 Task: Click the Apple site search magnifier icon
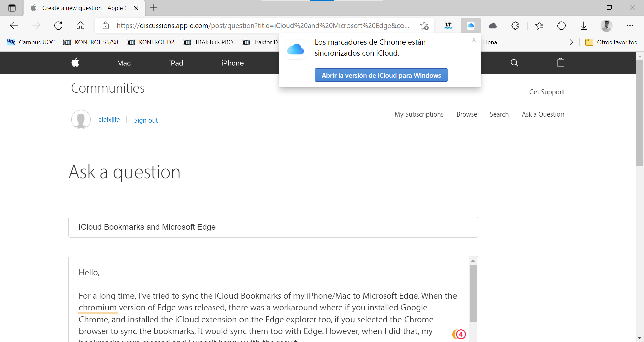tap(514, 63)
